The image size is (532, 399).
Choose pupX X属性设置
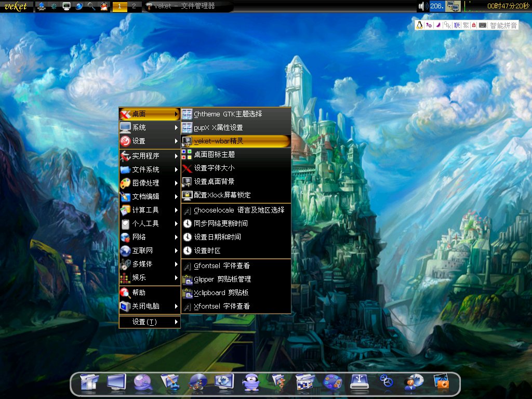coord(236,128)
